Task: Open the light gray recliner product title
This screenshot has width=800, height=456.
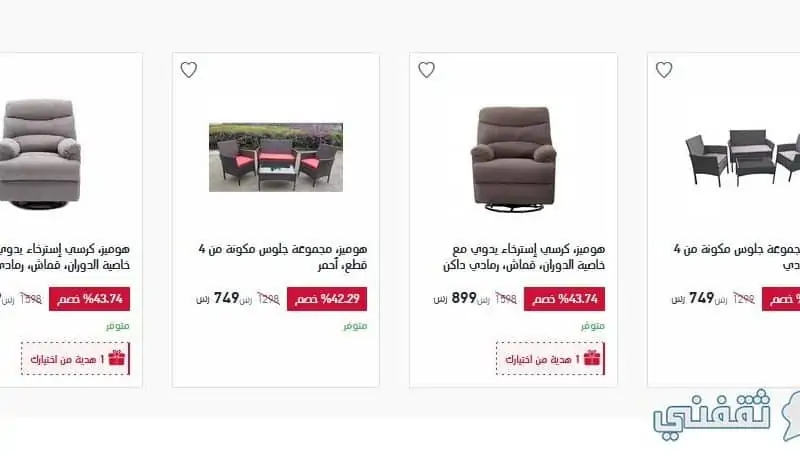Action: click(x=65, y=257)
